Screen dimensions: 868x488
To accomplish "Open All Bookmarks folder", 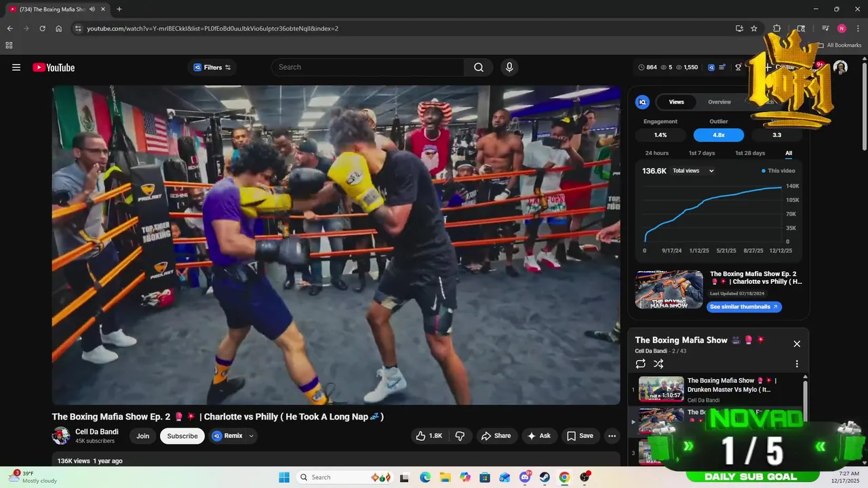I will point(839,45).
